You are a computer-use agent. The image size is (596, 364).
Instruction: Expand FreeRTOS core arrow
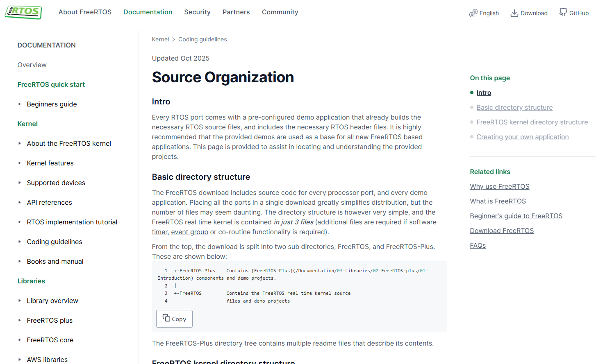click(19, 340)
